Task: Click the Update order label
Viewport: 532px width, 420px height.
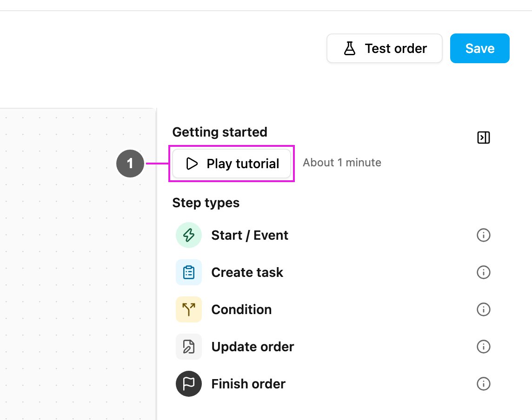Action: tap(253, 347)
